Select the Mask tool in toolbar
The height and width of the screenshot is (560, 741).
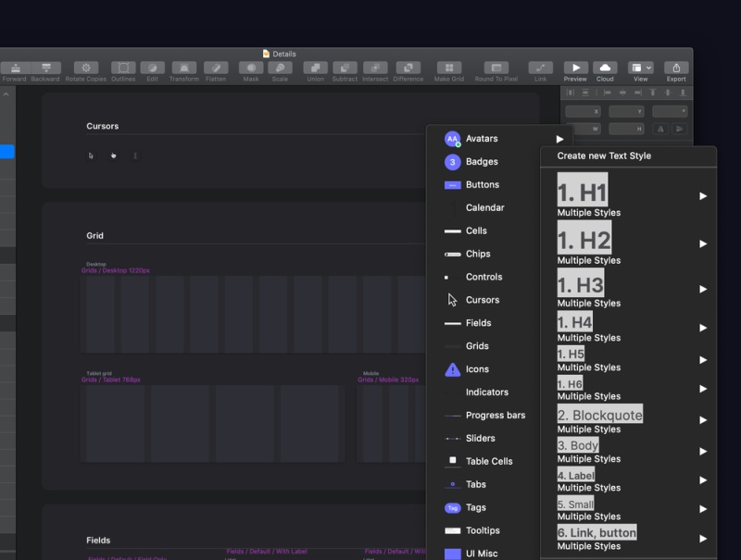[251, 68]
